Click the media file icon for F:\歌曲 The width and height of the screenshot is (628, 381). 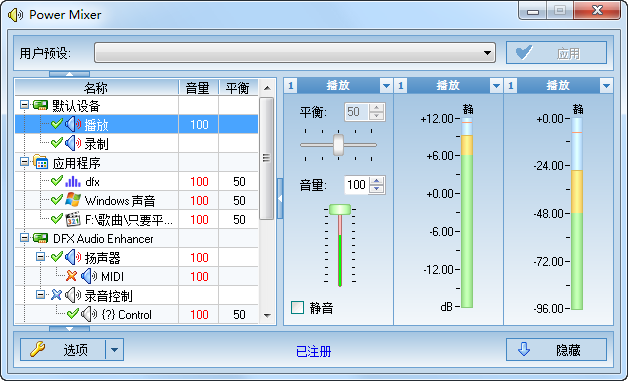point(73,219)
